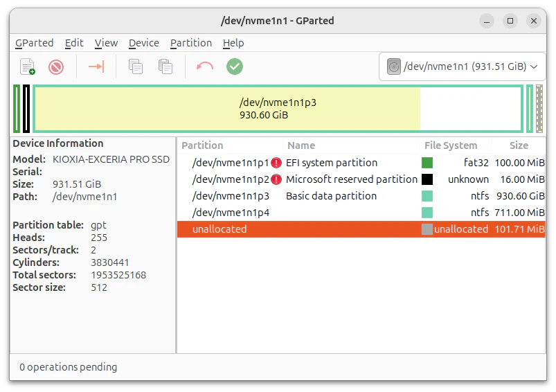This screenshot has width=556, height=392.
Task: Click the Partition table gpt value
Action: point(98,226)
